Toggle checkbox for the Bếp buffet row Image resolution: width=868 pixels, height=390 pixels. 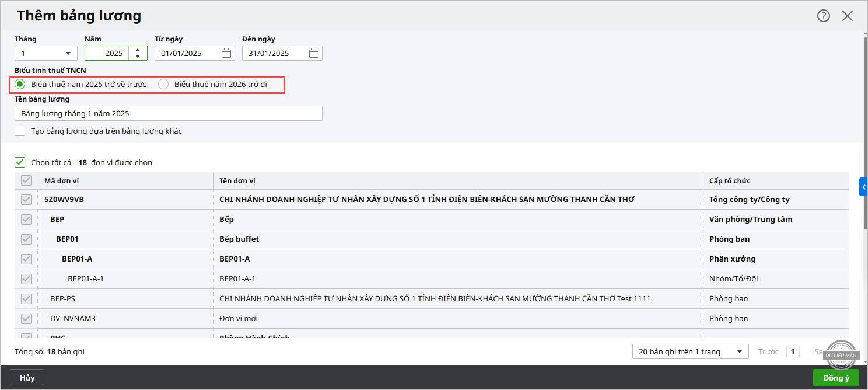[26, 239]
